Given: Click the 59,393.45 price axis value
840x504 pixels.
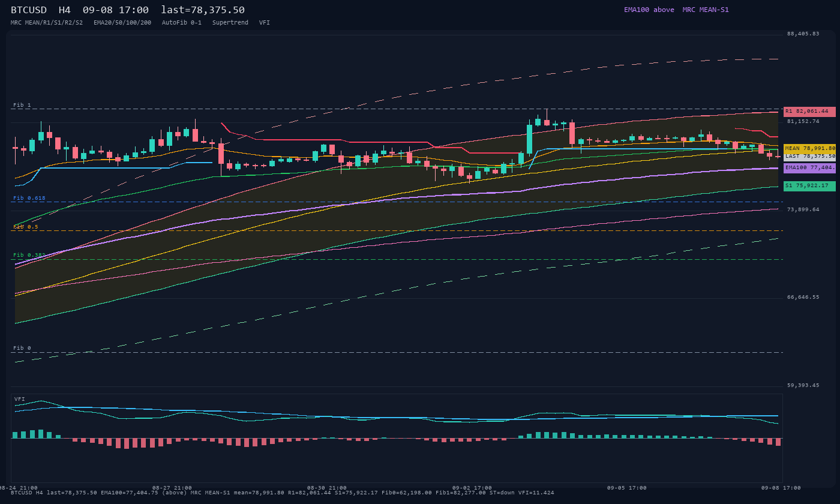Looking at the screenshot, I should (x=803, y=385).
